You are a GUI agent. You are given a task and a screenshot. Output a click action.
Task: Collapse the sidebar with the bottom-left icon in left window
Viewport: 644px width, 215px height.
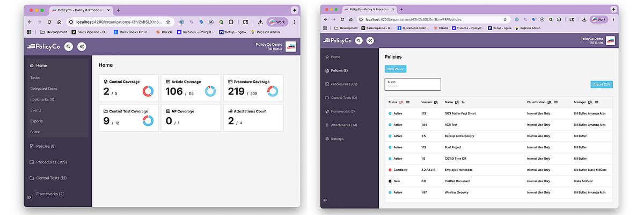[x=28, y=198]
